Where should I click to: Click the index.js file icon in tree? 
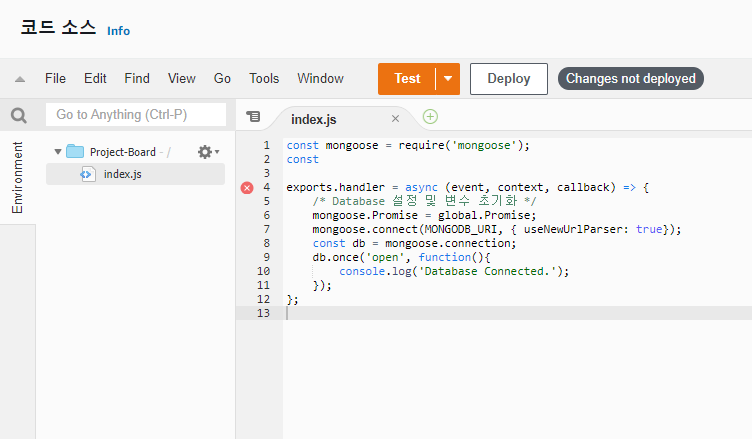[x=87, y=174]
